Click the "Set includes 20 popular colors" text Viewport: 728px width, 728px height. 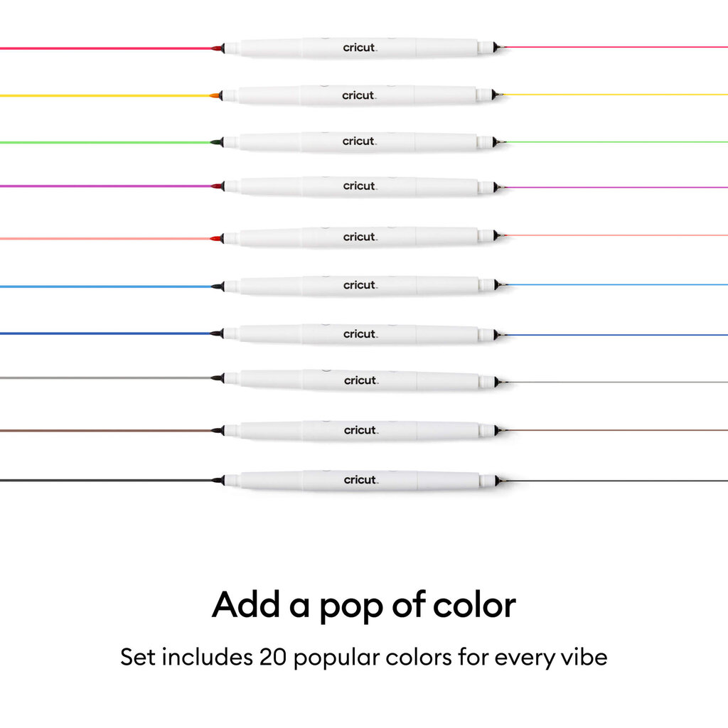click(363, 656)
